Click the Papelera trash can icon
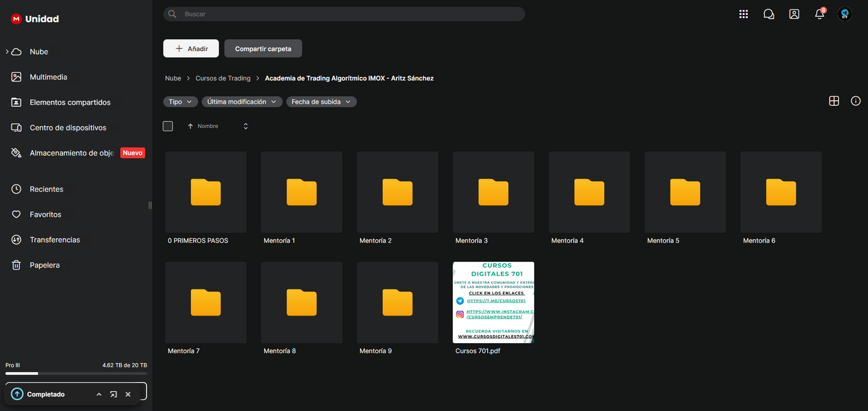Screen dimensions: 868x411 click(17, 264)
